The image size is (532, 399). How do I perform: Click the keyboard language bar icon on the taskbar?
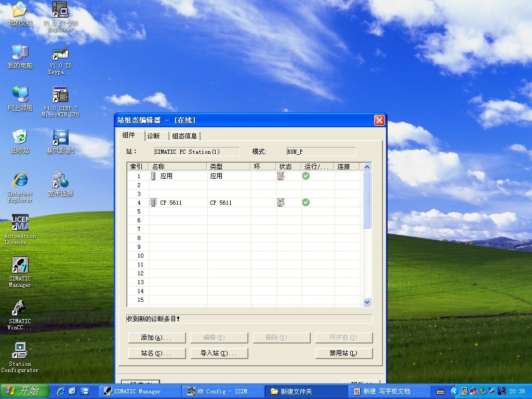coord(441,392)
